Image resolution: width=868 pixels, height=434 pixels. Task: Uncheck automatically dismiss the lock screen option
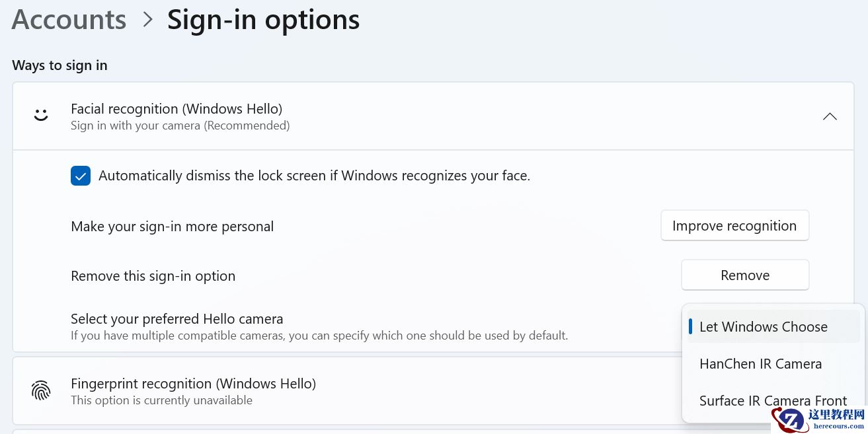[81, 176]
